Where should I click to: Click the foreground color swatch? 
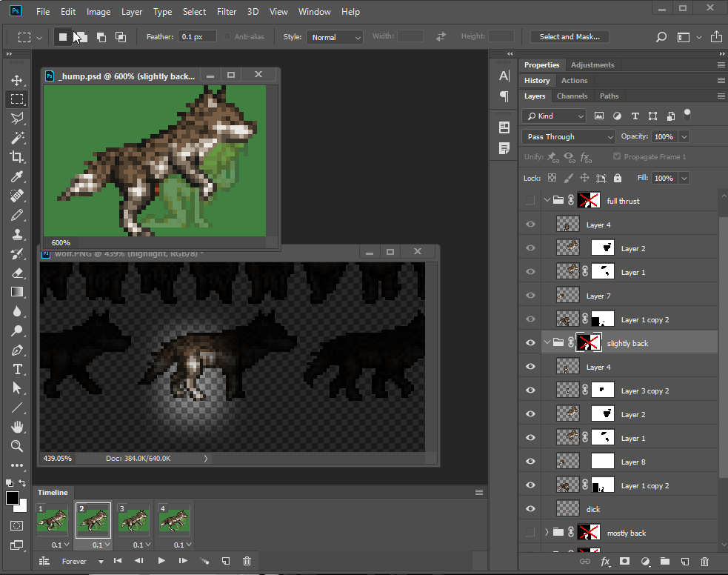click(x=13, y=499)
